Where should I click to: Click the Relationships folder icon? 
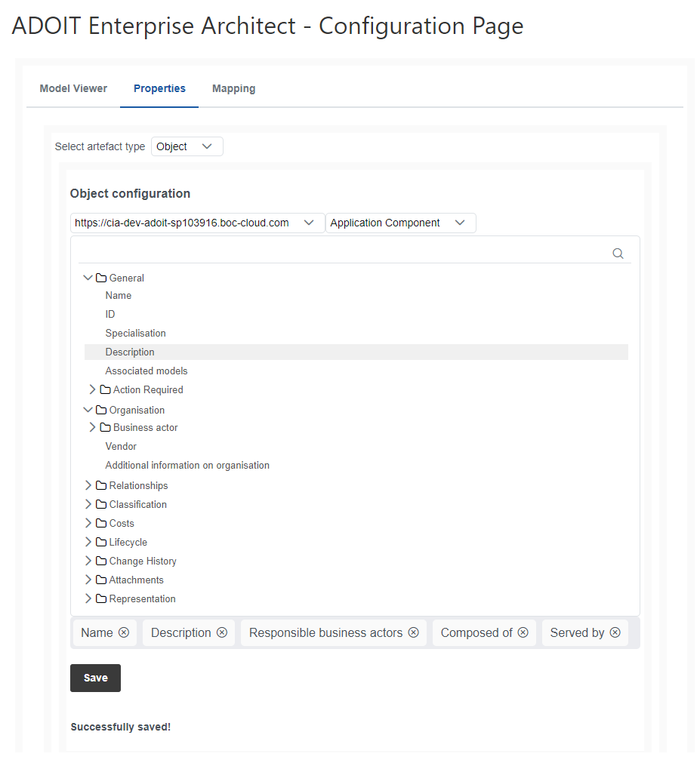tap(101, 485)
